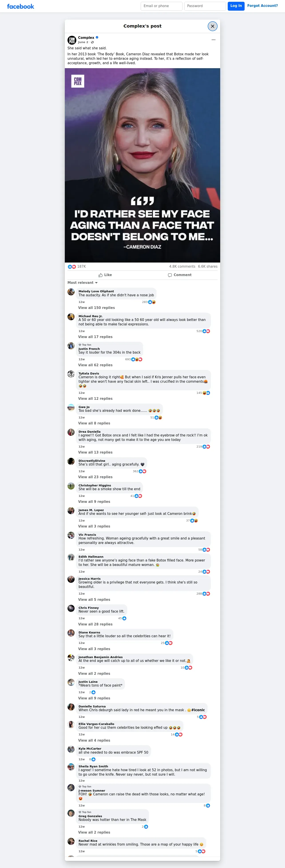Open the 6.6K shares link
The image size is (285, 868).
click(208, 267)
